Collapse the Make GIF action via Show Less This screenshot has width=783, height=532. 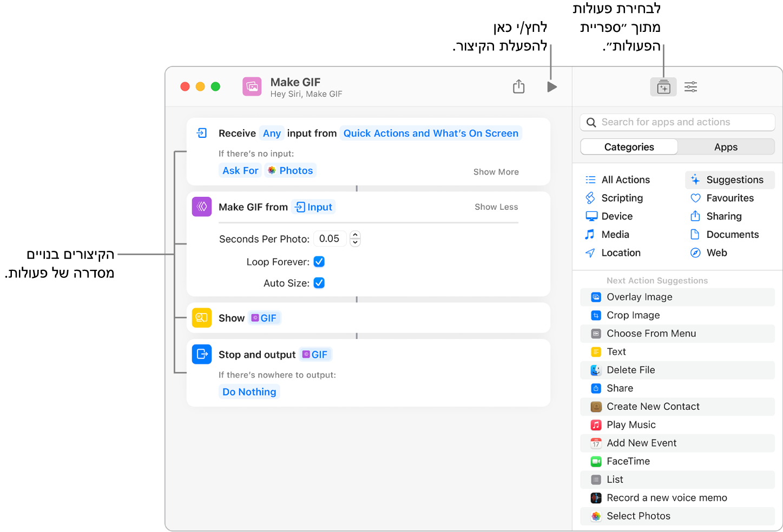click(495, 207)
